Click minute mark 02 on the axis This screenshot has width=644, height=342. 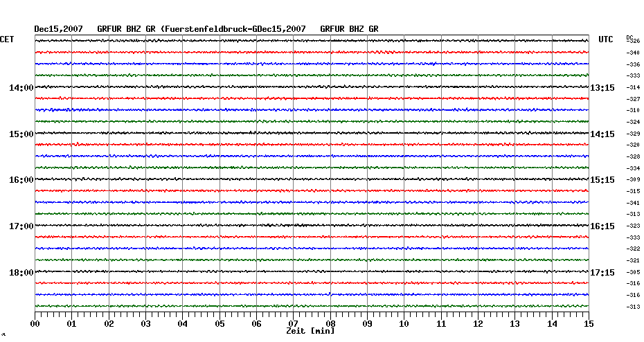tap(109, 324)
